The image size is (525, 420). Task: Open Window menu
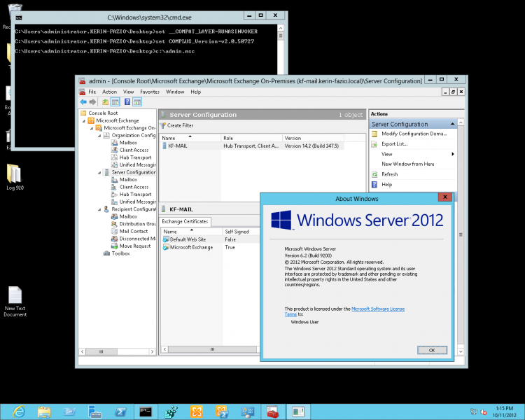[x=175, y=92]
